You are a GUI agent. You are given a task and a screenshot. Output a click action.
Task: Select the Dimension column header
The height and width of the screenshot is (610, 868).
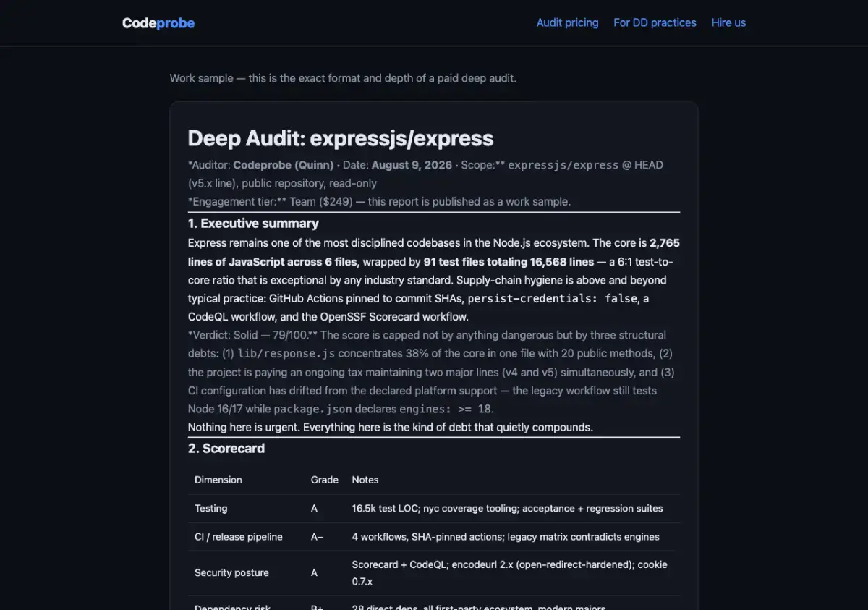coord(218,480)
